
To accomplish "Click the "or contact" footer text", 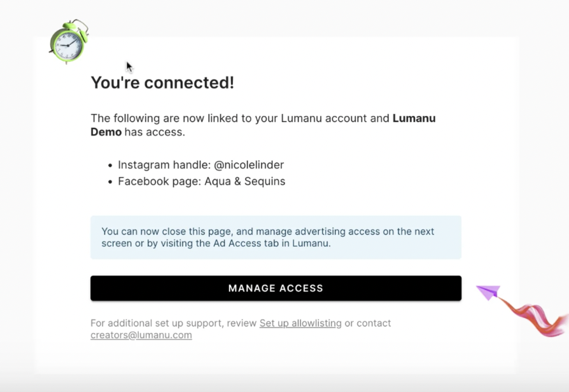I will pyautogui.click(x=368, y=323).
